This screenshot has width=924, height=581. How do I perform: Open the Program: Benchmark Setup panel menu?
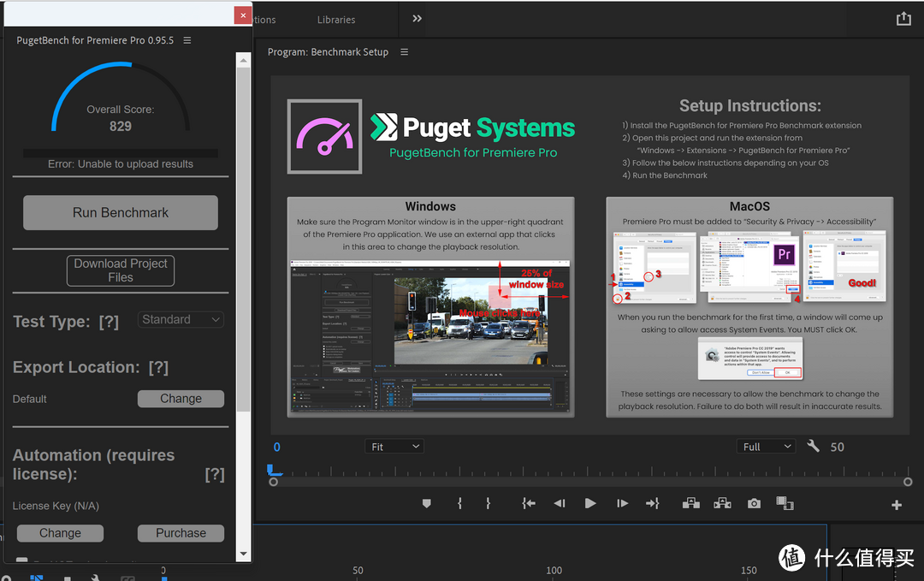point(404,52)
